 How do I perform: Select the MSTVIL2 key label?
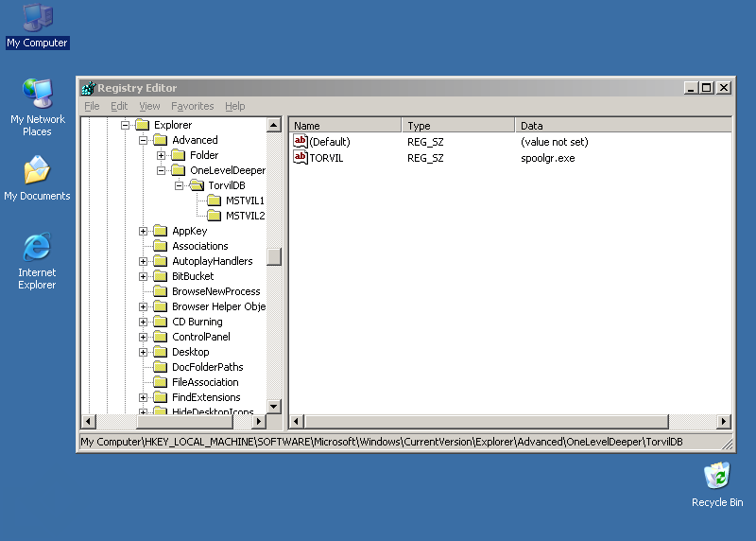point(245,216)
